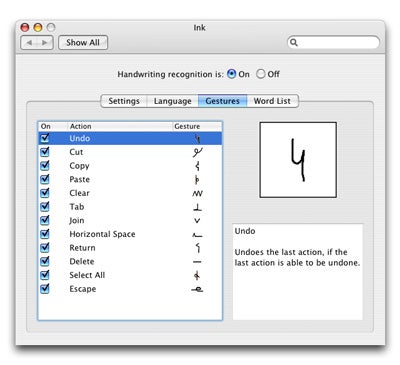
Task: Click the Show All button
Action: point(83,43)
